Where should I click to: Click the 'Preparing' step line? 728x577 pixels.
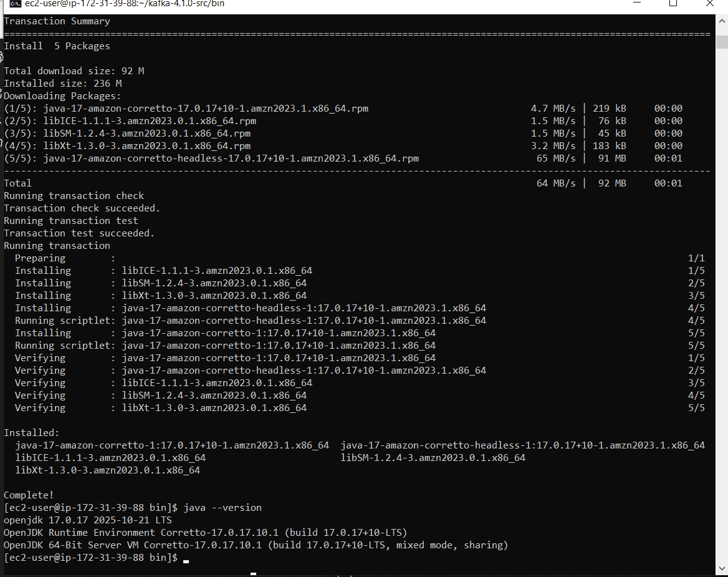pos(40,258)
